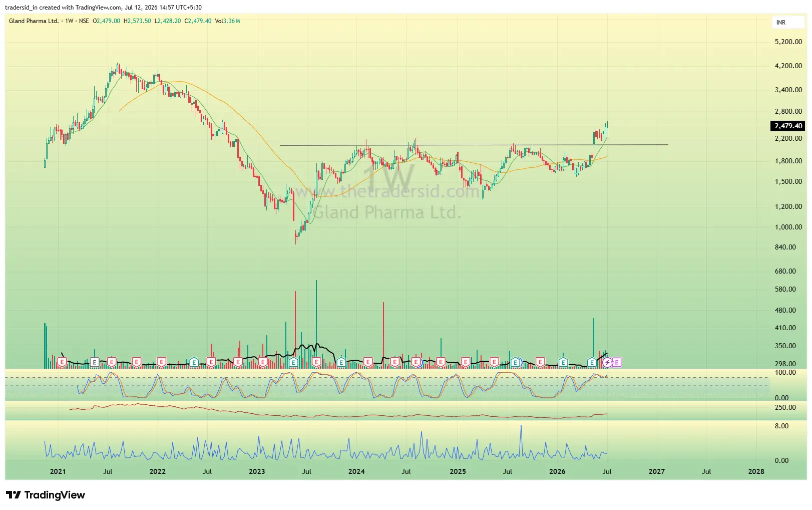Click the 3,400.00 price axis label
The width and height of the screenshot is (812, 510).
coord(788,90)
